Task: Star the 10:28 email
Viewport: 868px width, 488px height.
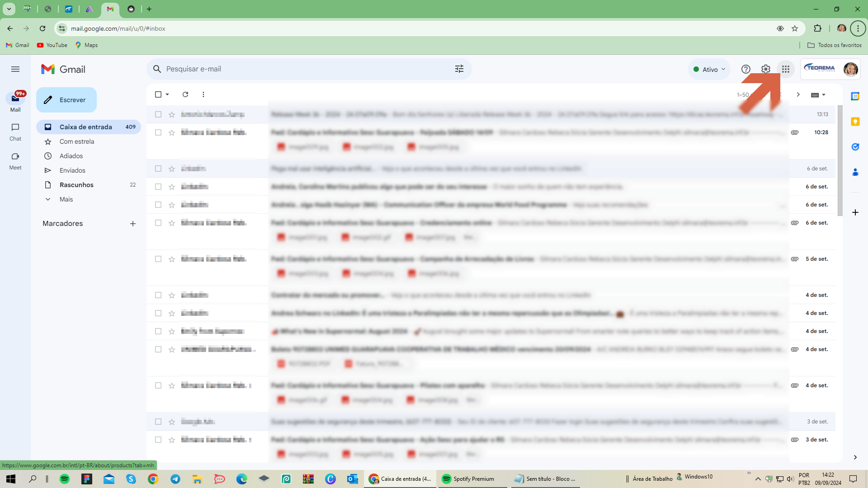Action: tap(172, 132)
